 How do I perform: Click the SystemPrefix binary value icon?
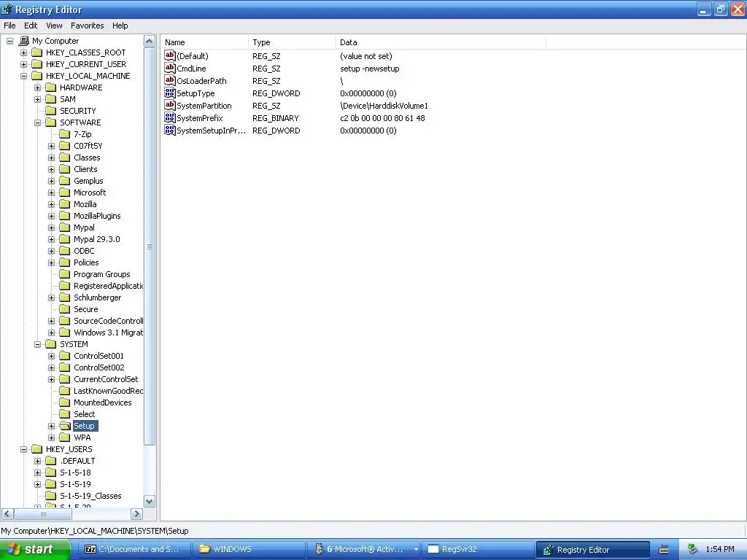pos(169,117)
